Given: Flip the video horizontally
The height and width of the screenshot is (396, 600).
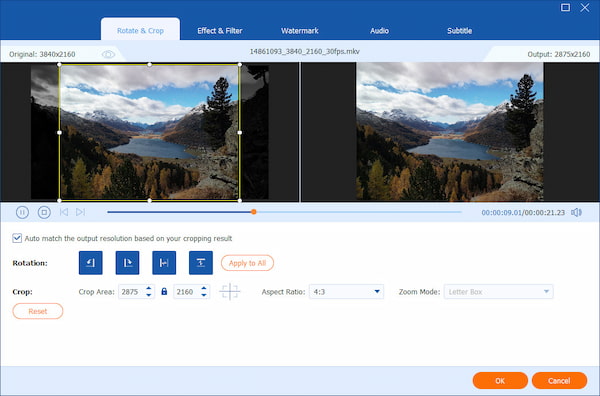Looking at the screenshot, I should pyautogui.click(x=164, y=263).
